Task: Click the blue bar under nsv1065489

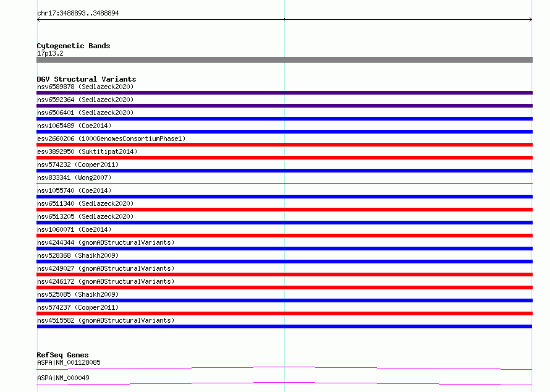Action: 284,132
